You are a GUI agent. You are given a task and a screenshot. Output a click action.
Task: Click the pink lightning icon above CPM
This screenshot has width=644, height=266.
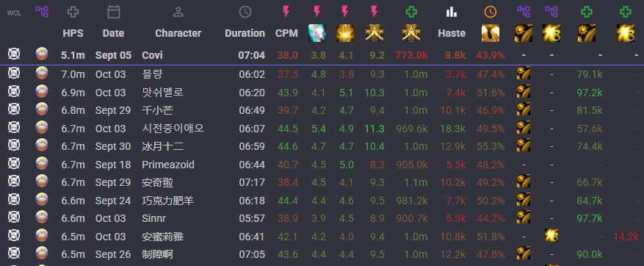tap(286, 12)
